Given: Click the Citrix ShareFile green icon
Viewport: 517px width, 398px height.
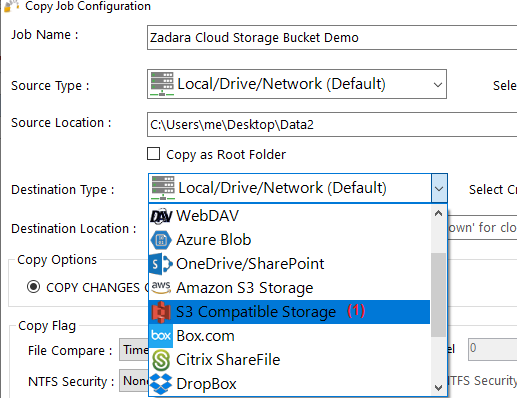Looking at the screenshot, I should click(x=161, y=360).
